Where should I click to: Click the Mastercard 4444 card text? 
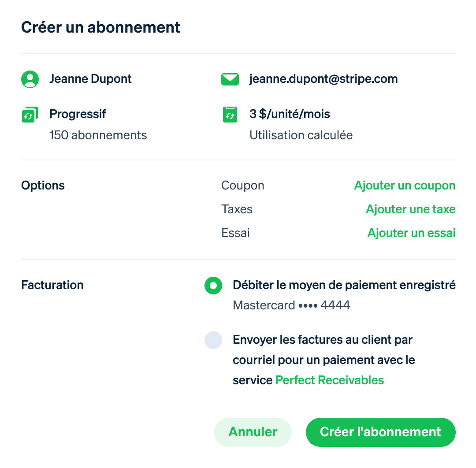(291, 305)
